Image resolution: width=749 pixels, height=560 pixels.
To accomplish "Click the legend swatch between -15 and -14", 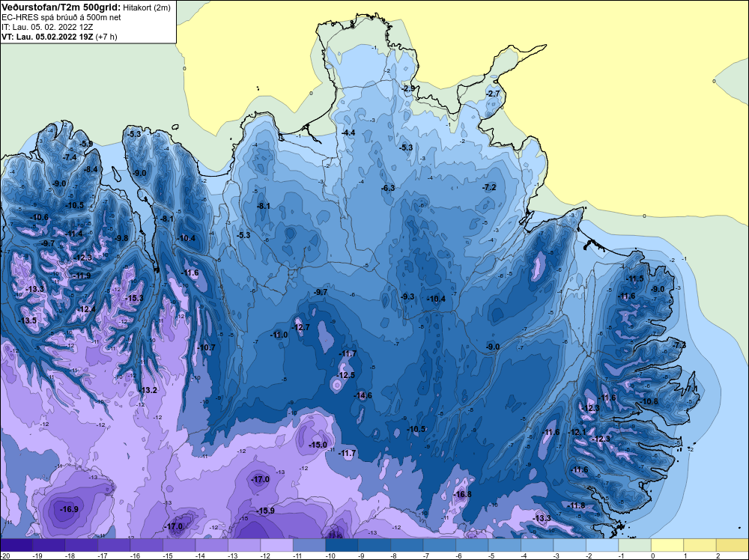I will tap(179, 545).
